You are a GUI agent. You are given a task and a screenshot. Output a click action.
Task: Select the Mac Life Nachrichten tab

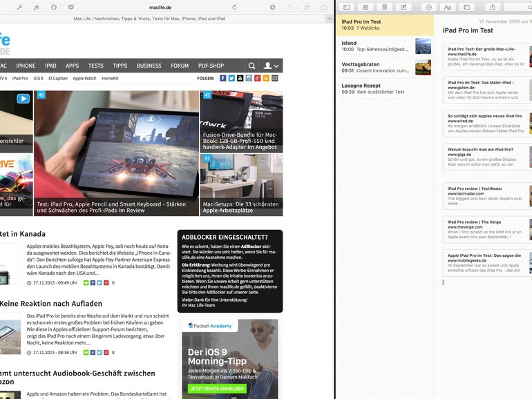(149, 19)
